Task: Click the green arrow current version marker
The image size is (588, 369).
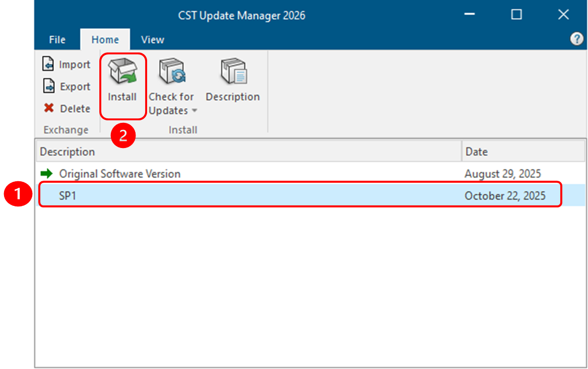Action: [47, 174]
